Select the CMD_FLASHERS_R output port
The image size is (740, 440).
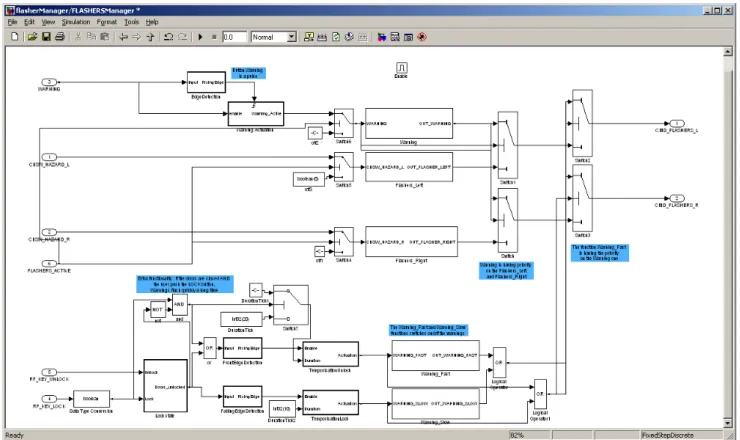677,198
